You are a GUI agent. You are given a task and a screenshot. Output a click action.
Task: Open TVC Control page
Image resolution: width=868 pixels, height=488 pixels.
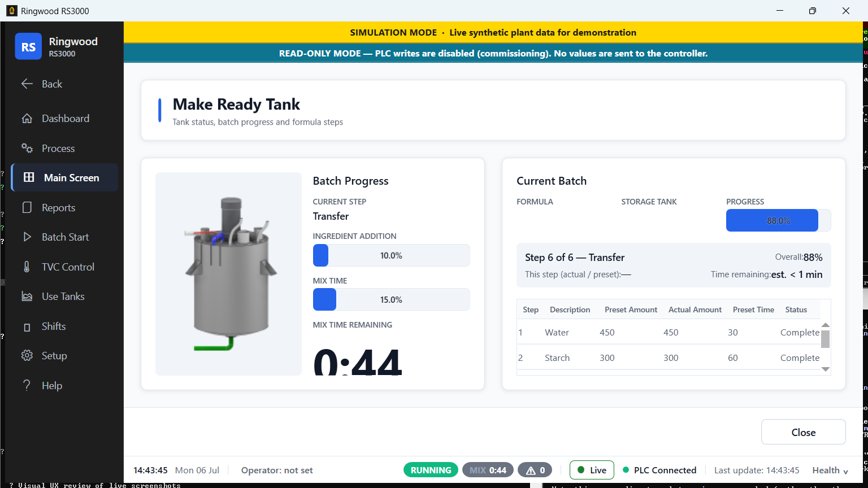64,267
